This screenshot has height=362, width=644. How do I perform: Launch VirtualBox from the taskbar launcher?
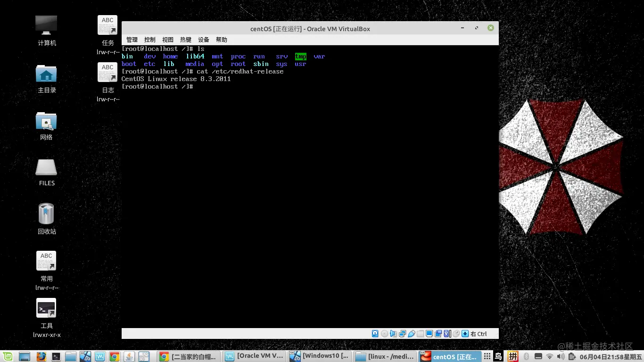[100, 356]
